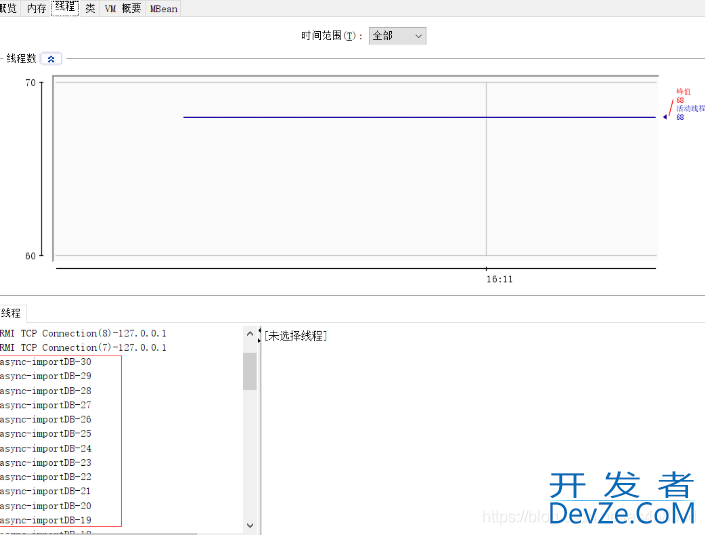Select thread async-importDB-22
Viewport: 705px width, 535px height.
pyautogui.click(x=45, y=477)
